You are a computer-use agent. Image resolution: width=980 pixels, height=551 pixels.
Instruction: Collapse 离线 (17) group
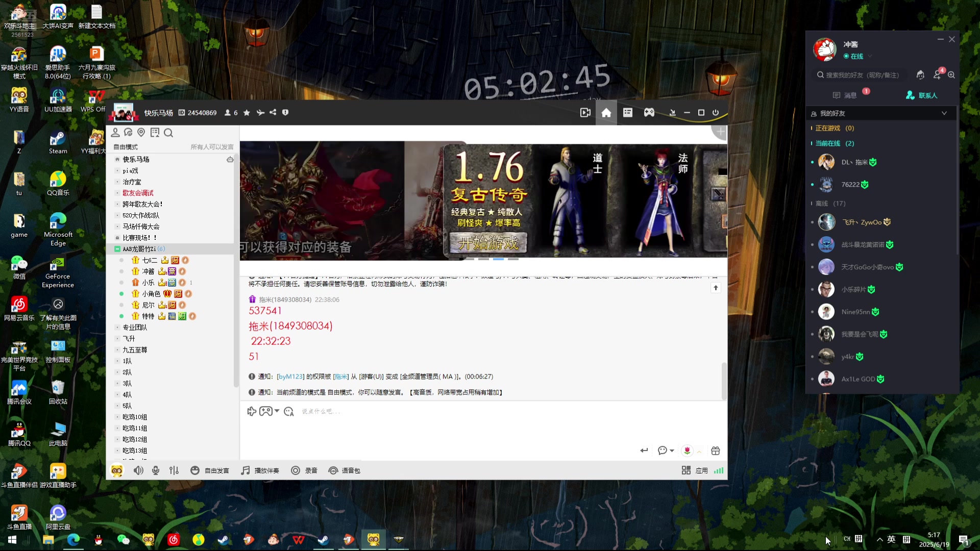point(830,204)
